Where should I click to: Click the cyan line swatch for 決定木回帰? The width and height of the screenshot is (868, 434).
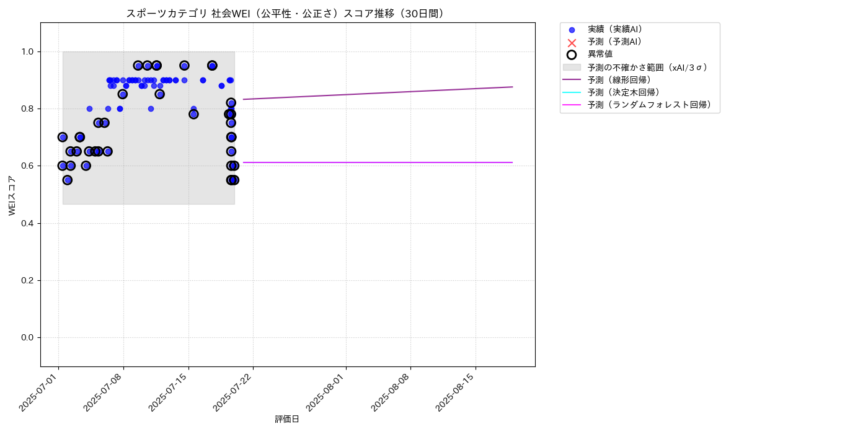572,92
